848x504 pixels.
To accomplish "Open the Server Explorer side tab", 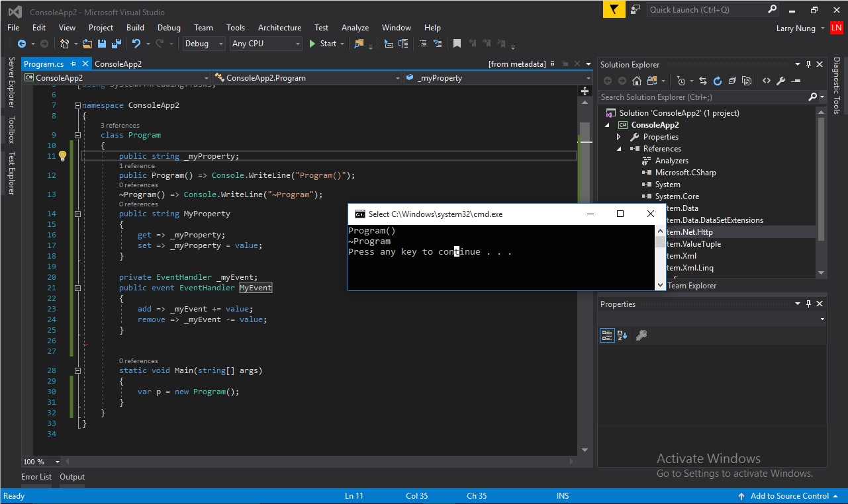I will click(x=11, y=83).
